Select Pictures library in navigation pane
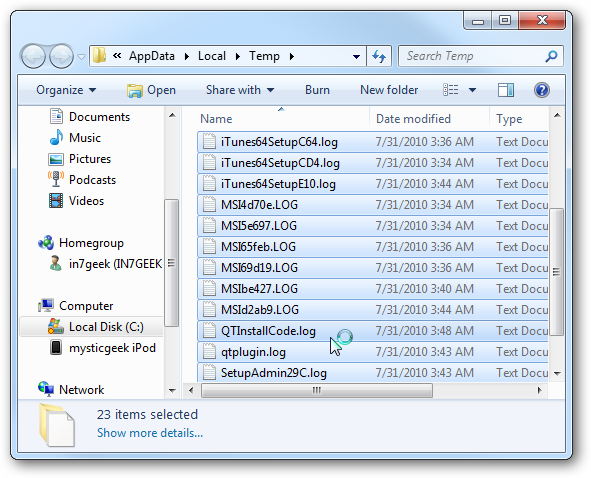Viewport: 591px width, 478px height. click(90, 159)
